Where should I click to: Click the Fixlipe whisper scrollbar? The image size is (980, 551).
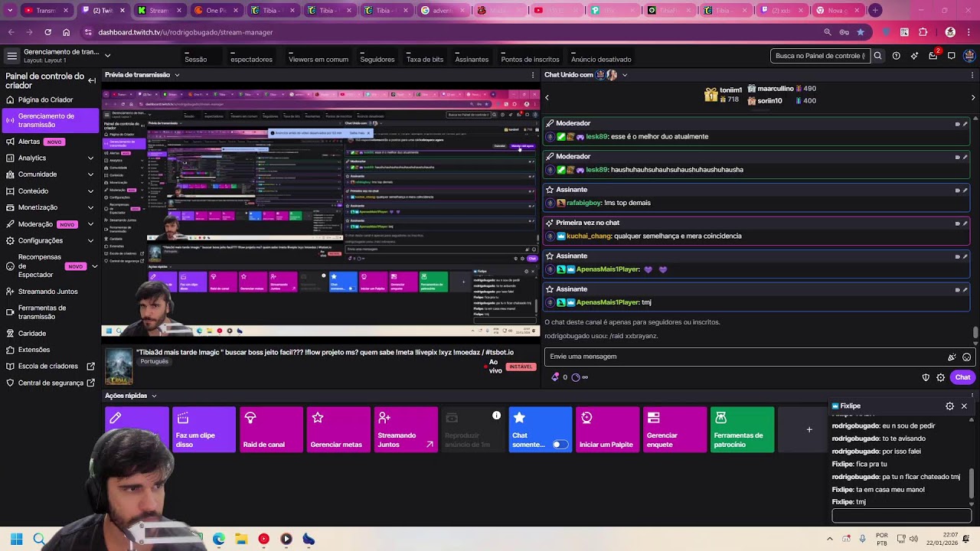pyautogui.click(x=972, y=482)
